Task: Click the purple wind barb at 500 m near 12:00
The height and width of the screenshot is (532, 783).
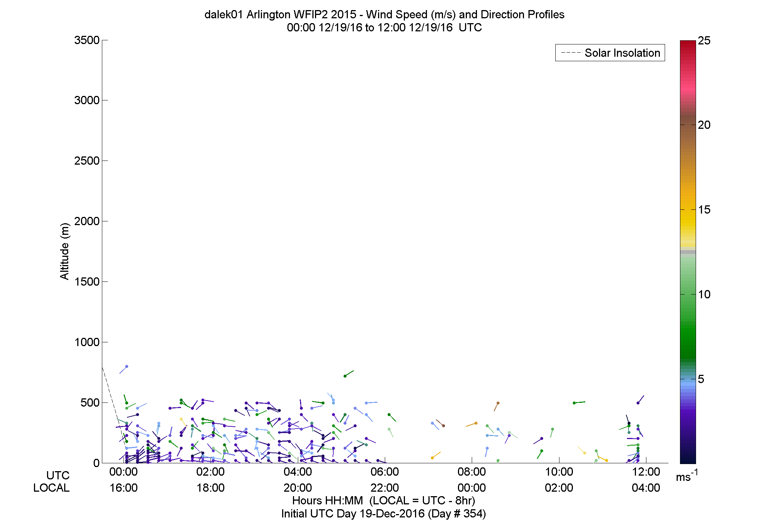Action: click(x=641, y=399)
